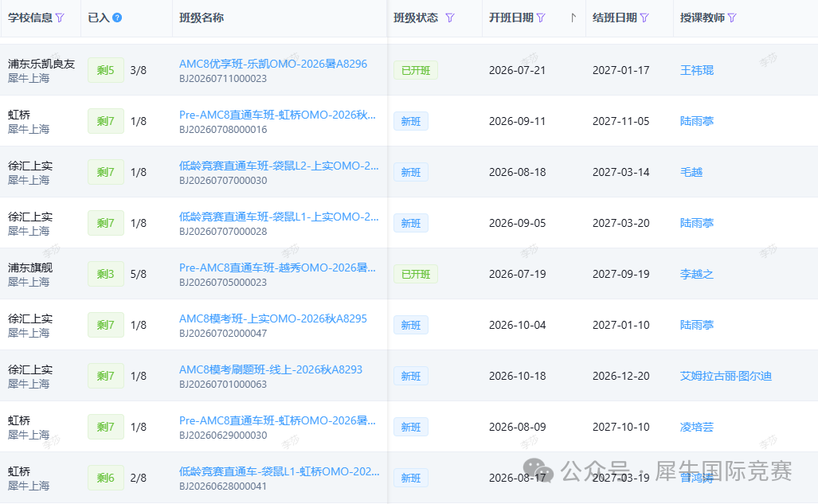Screen dimensions: 818x504
Task: Click the 剩3 badge for 浦东旗舰
Action: [x=106, y=274]
